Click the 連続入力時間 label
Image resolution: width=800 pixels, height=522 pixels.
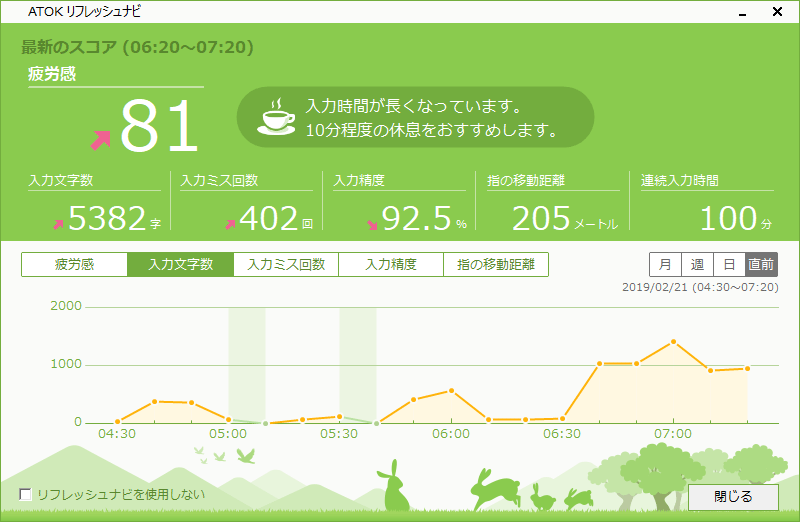tap(680, 181)
